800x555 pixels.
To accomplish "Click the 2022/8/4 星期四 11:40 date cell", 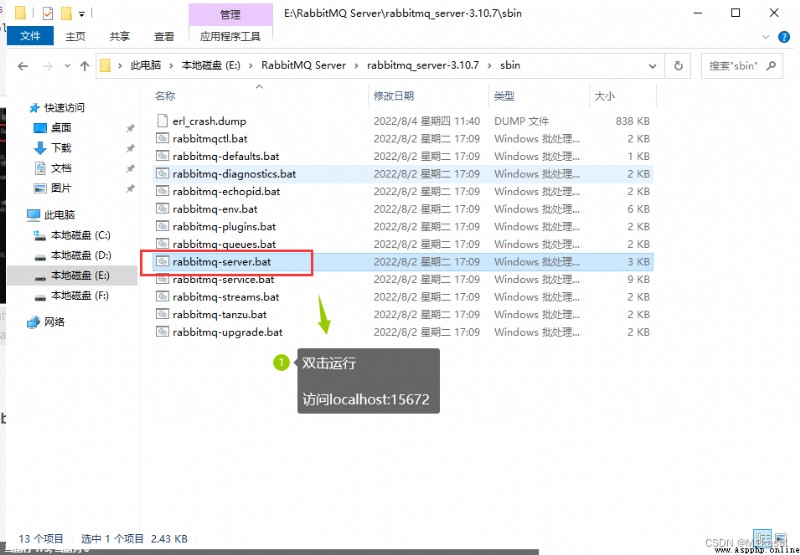I will 427,121.
